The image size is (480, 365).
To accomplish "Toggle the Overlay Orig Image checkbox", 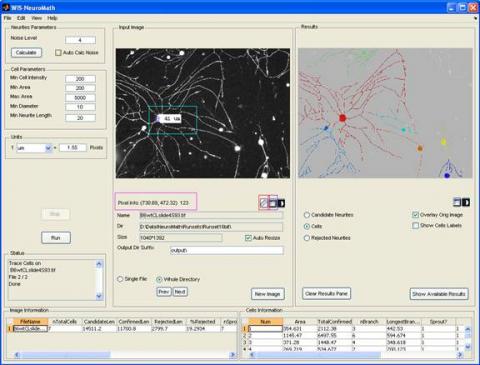I will pyautogui.click(x=415, y=215).
